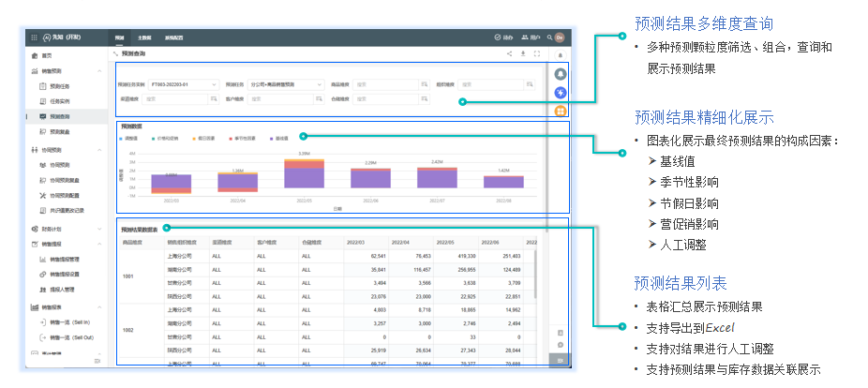Click the download icon in page header

[x=522, y=54]
